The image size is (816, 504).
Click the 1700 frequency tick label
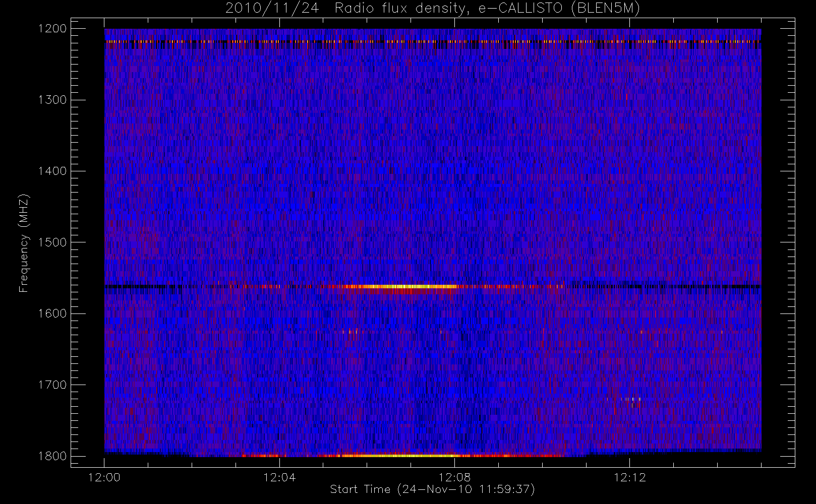click(x=52, y=385)
